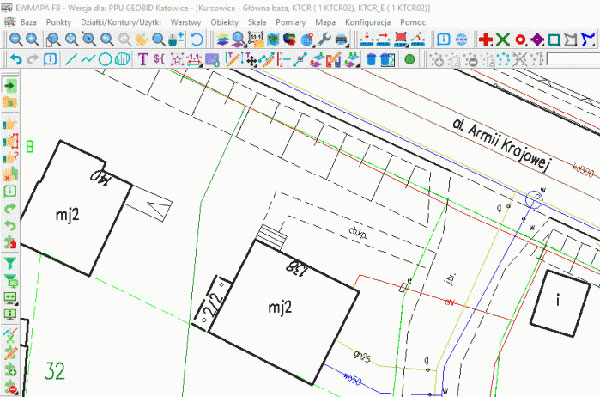The image size is (600, 397).
Task: Click the empty input field in toolbar
Action: pos(573,59)
